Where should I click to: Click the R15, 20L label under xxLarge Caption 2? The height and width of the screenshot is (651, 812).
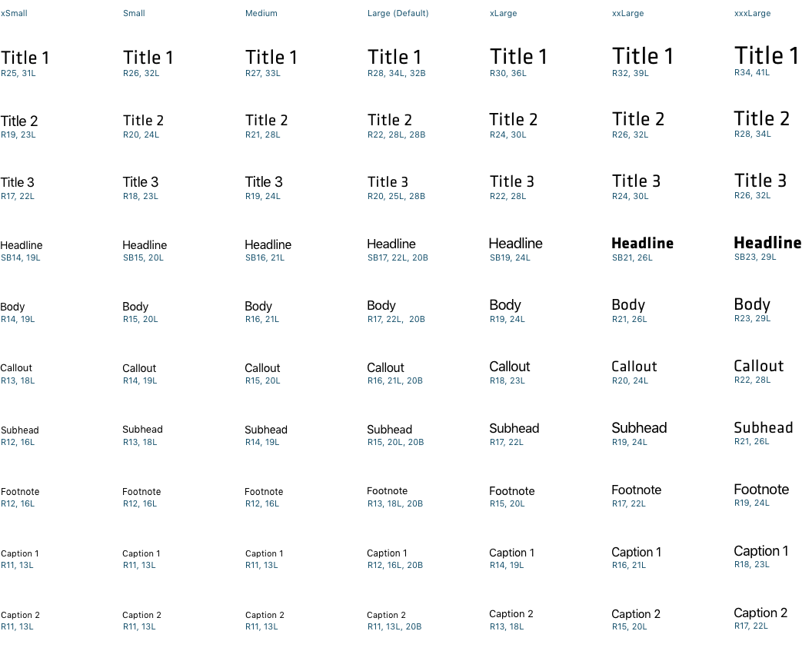629,626
